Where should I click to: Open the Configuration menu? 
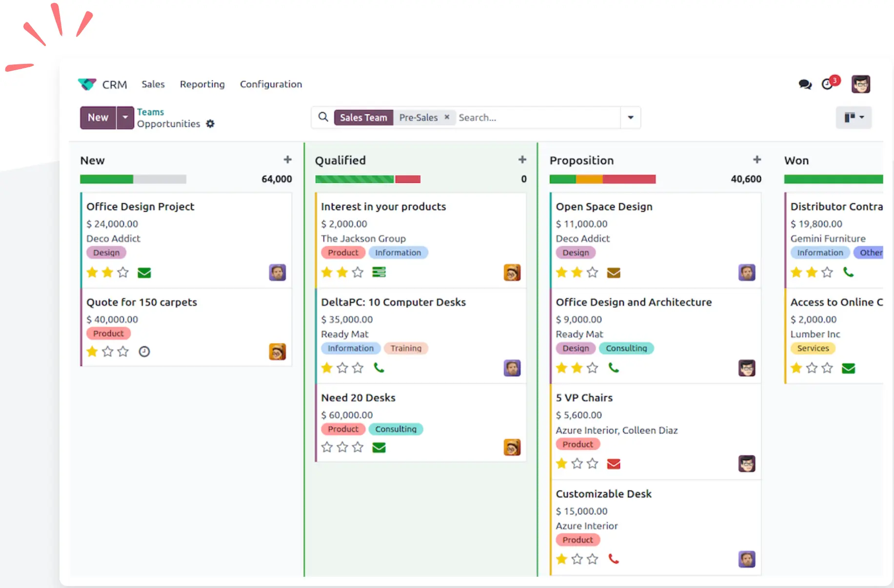coord(271,84)
